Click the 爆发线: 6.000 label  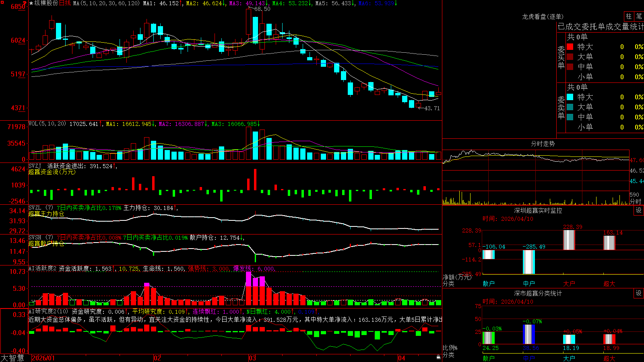tap(254, 268)
